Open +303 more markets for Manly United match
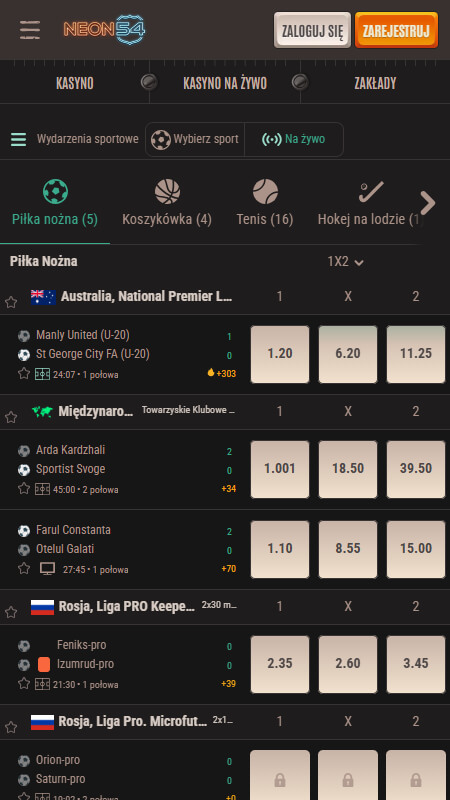 222,373
